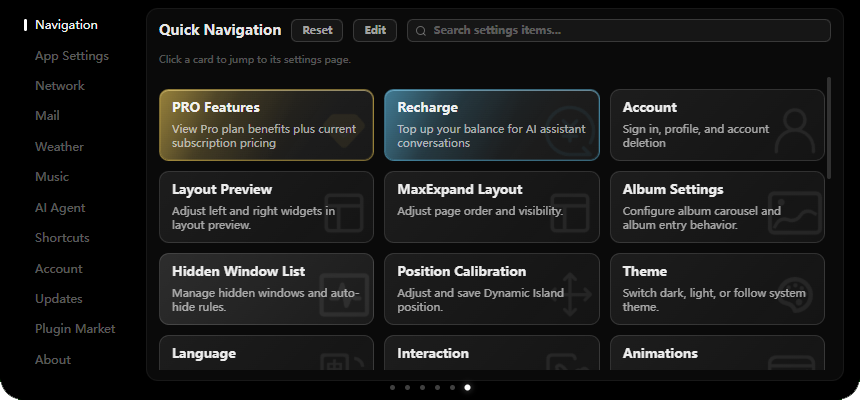
Task: Open Shortcuts in the sidebar
Action: 62,238
